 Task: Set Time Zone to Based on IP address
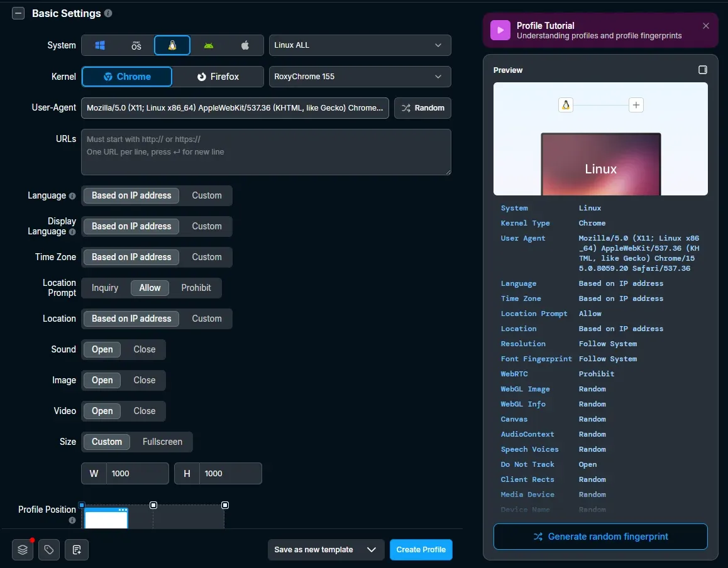pos(131,257)
